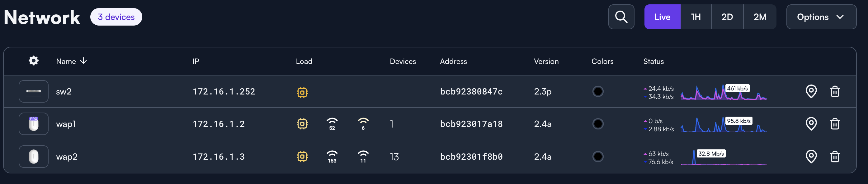Click the wap1 traffic status graph
The height and width of the screenshot is (184, 868).
pos(723,125)
